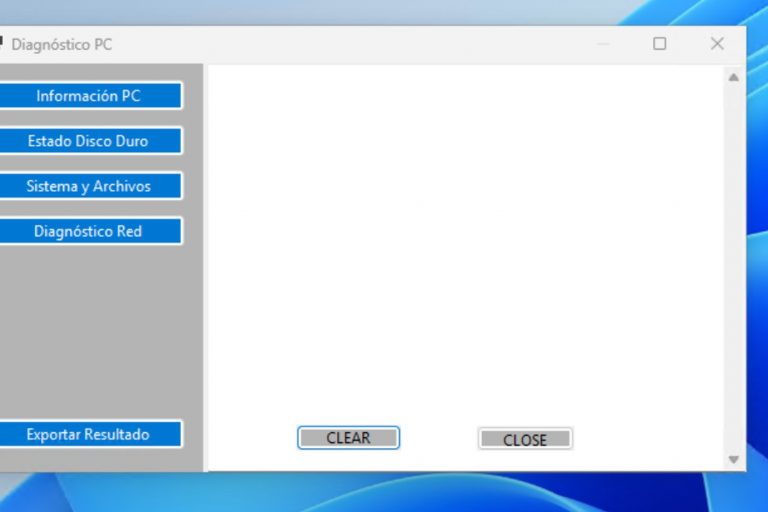
Task: Click the app icon in the title bar
Action: click(x=2, y=44)
